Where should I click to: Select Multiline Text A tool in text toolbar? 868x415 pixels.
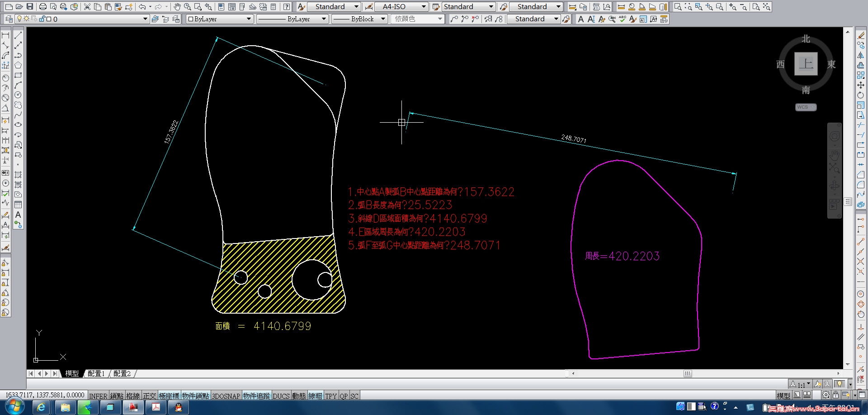click(581, 19)
